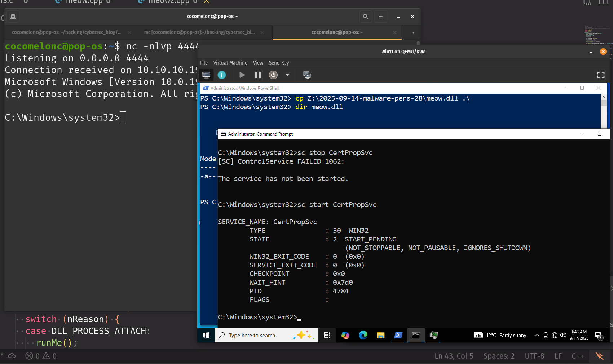Open the View menu in QEMU window
Screen dimensions: 613x364
(258, 63)
